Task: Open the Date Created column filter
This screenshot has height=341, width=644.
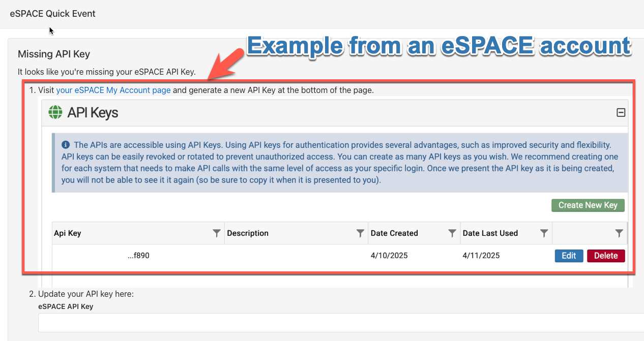Action: tap(452, 233)
